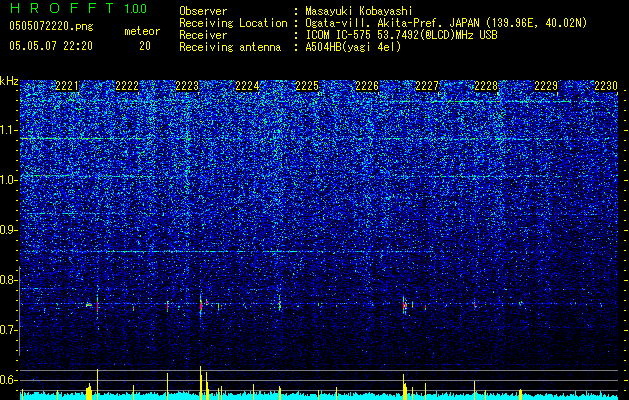This screenshot has height=400, width=629.
Task: Click the date stamp 05.05.07 22:20
Action: point(51,46)
